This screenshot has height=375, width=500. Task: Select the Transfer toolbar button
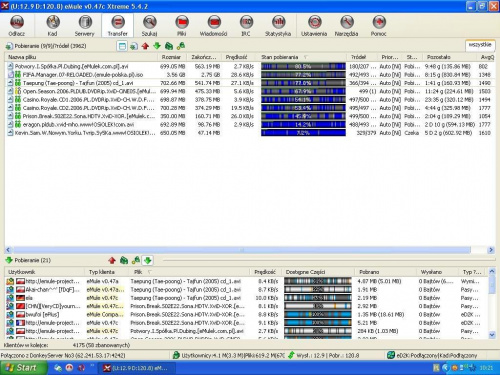(x=118, y=26)
